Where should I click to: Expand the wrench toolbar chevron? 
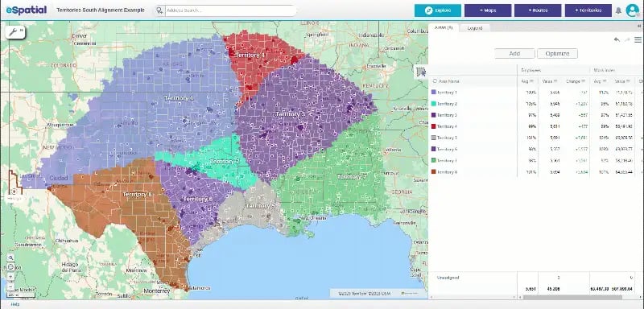21,30
